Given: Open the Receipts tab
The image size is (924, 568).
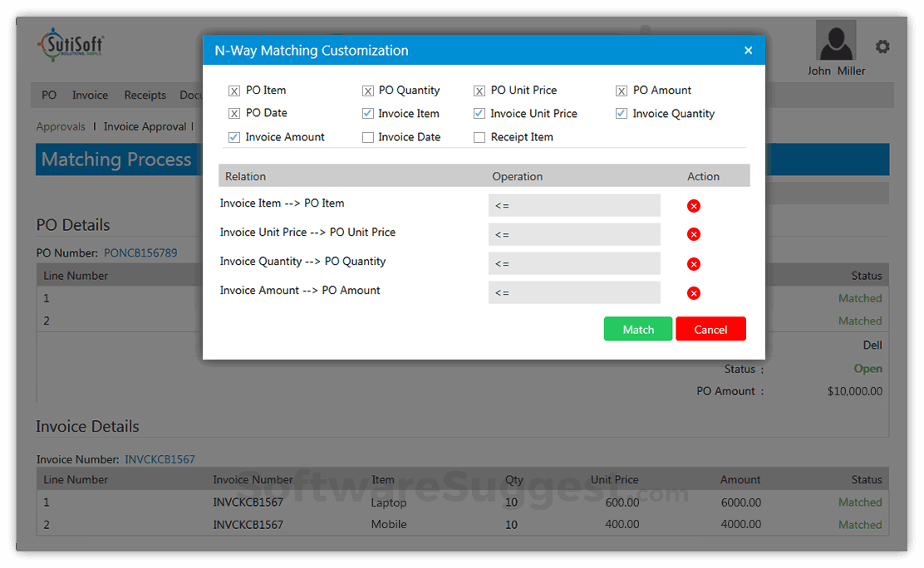Looking at the screenshot, I should [x=145, y=95].
